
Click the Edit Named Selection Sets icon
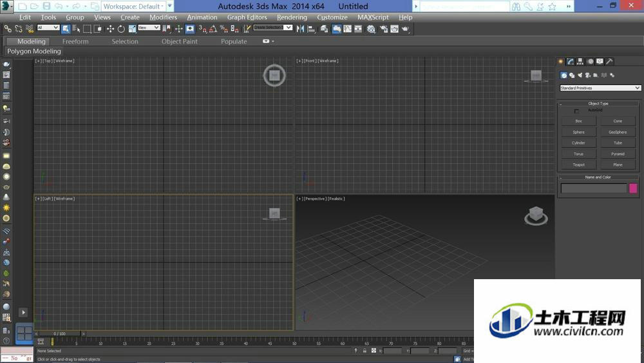(x=245, y=29)
